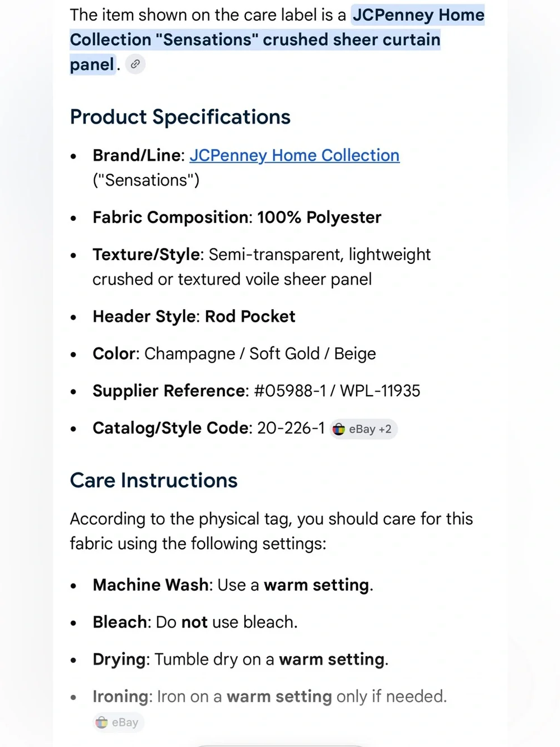Click the highlighted "crushed sheer curtain" text
560x747 pixels.
(x=352, y=40)
